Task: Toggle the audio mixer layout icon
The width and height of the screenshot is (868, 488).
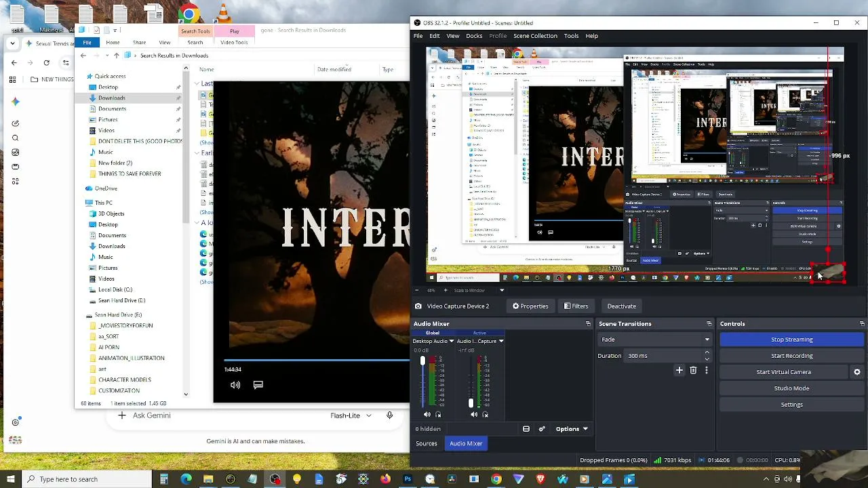Action: coord(526,429)
